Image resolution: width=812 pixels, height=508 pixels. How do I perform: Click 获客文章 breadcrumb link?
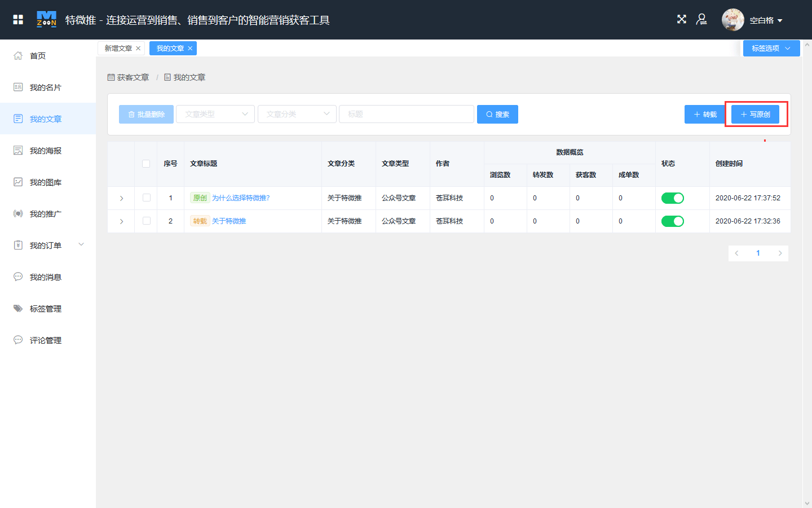pyautogui.click(x=129, y=77)
